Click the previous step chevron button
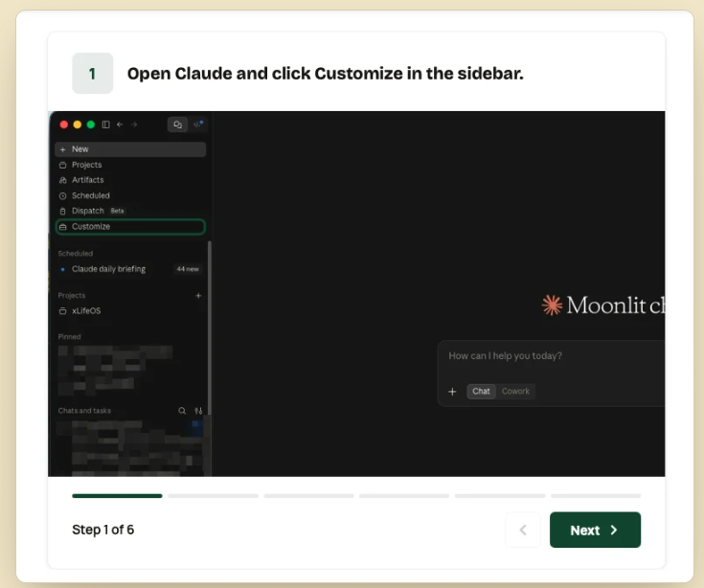 (x=523, y=531)
